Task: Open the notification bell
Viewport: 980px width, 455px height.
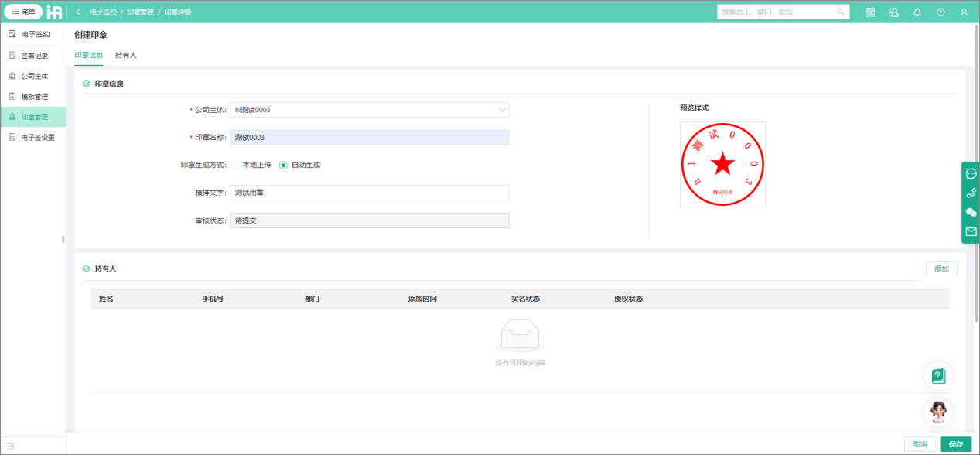Action: tap(917, 12)
